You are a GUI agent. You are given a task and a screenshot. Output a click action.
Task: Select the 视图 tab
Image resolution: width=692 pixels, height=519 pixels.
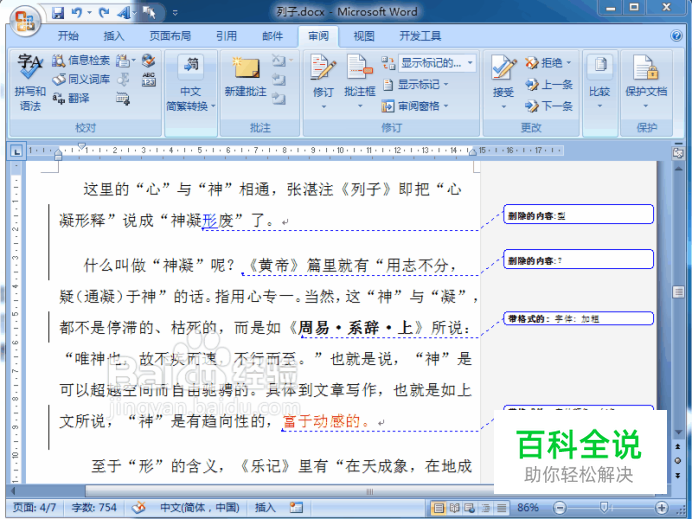[364, 36]
